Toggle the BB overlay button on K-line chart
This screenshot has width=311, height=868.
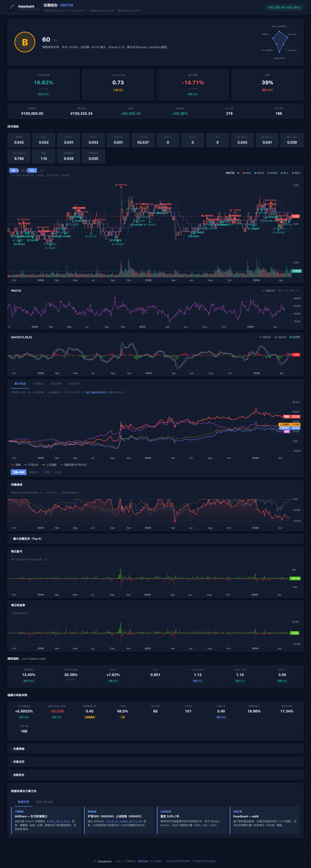23,170
